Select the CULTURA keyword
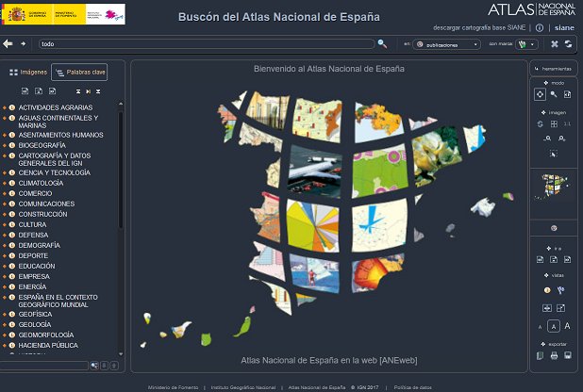This screenshot has height=392, width=583. (32, 225)
